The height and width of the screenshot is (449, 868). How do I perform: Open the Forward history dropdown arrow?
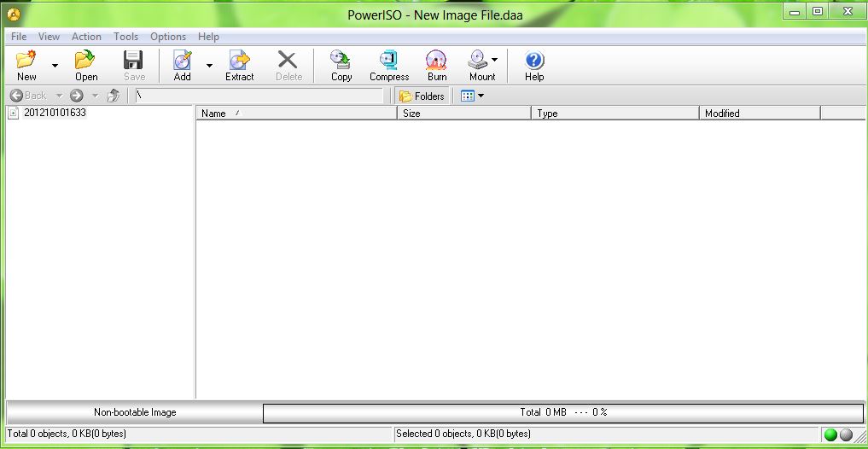pos(96,96)
